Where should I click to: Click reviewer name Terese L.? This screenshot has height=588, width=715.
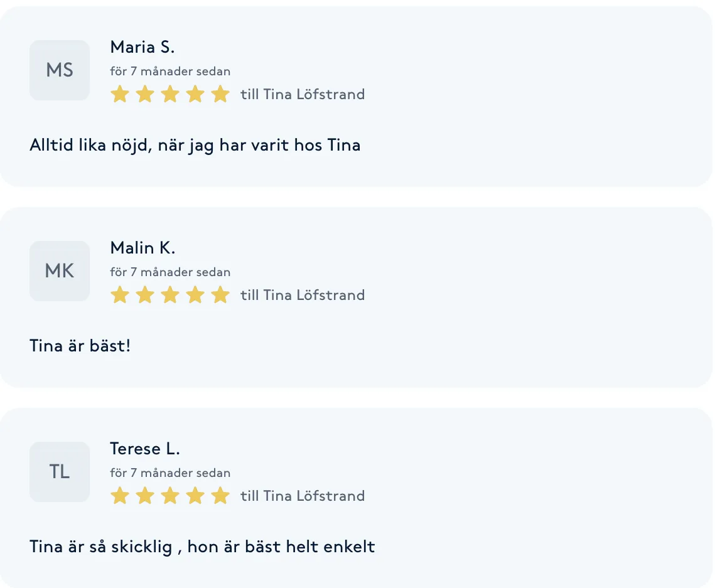tap(145, 449)
